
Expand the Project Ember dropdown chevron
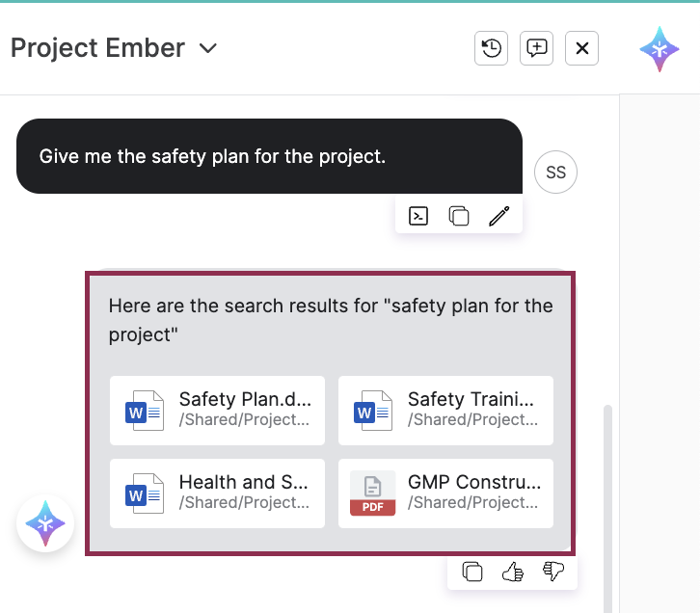[208, 48]
